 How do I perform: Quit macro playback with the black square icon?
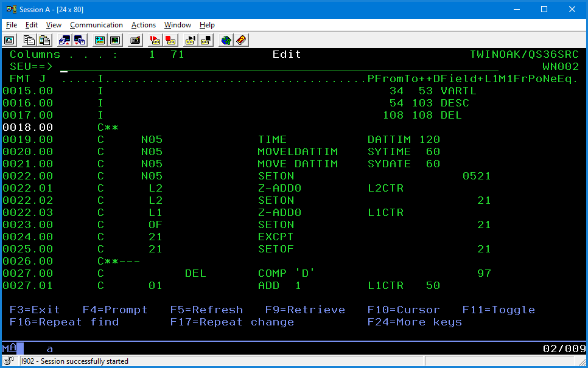[x=206, y=40]
